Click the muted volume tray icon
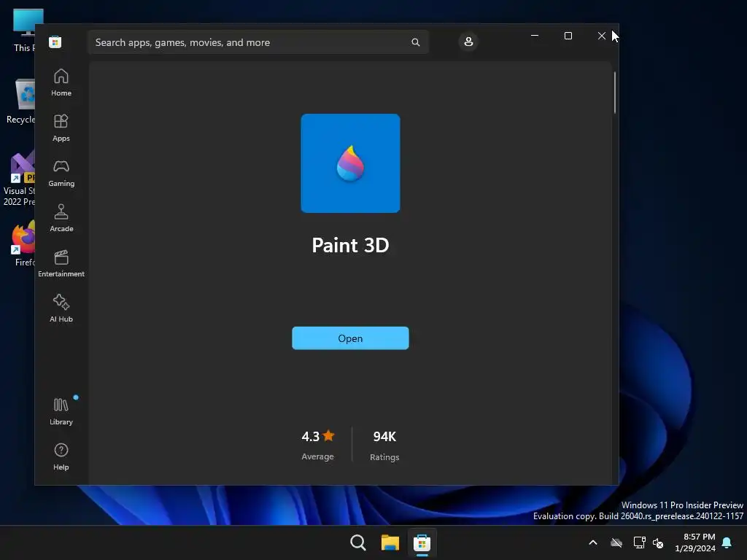Image resolution: width=747 pixels, height=560 pixels. (658, 542)
